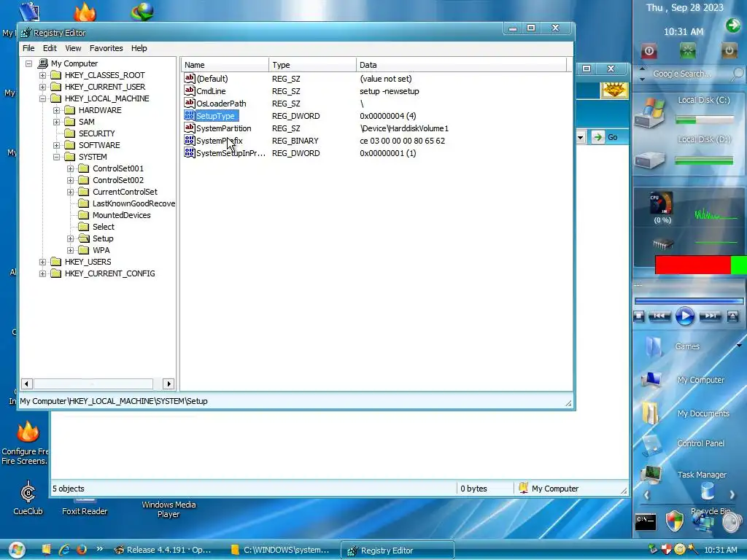This screenshot has height=560, width=747.
Task: Click the sidebar media progress slider
Action: coord(689,300)
